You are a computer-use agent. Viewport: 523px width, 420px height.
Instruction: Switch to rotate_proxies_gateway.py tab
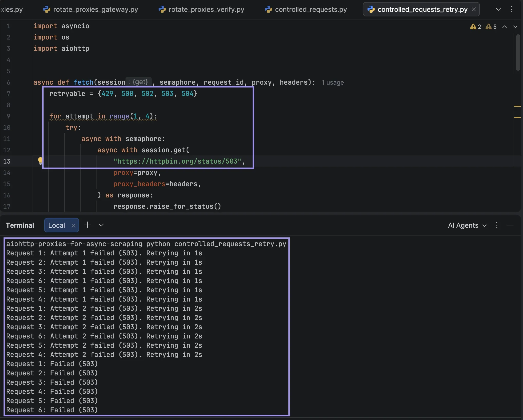(x=91, y=9)
